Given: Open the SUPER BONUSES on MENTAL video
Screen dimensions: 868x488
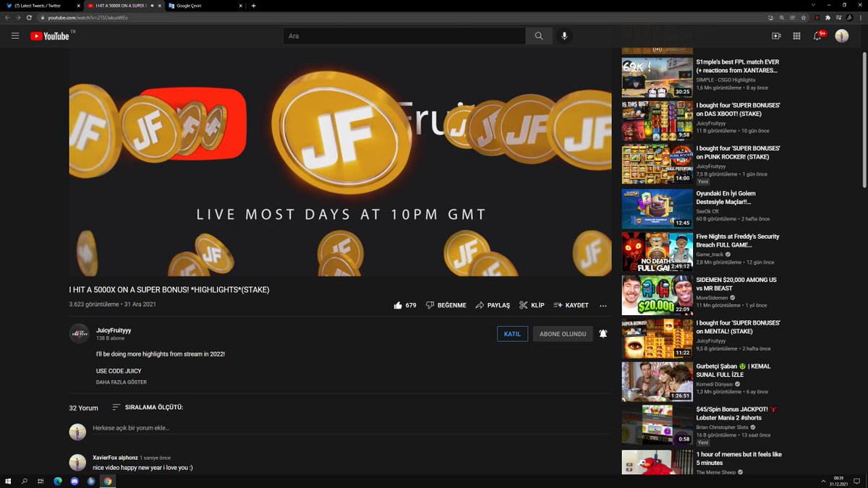Looking at the screenshot, I should (x=738, y=327).
